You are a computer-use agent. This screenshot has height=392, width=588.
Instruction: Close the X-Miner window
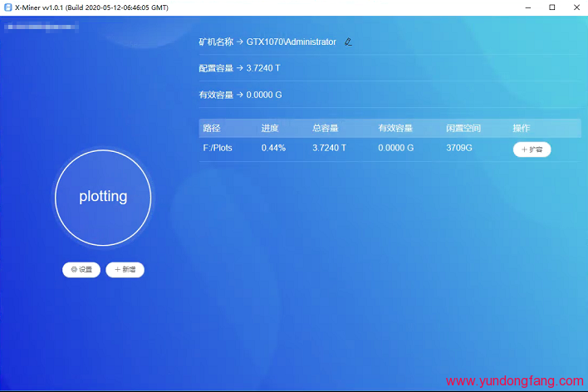tap(576, 7)
